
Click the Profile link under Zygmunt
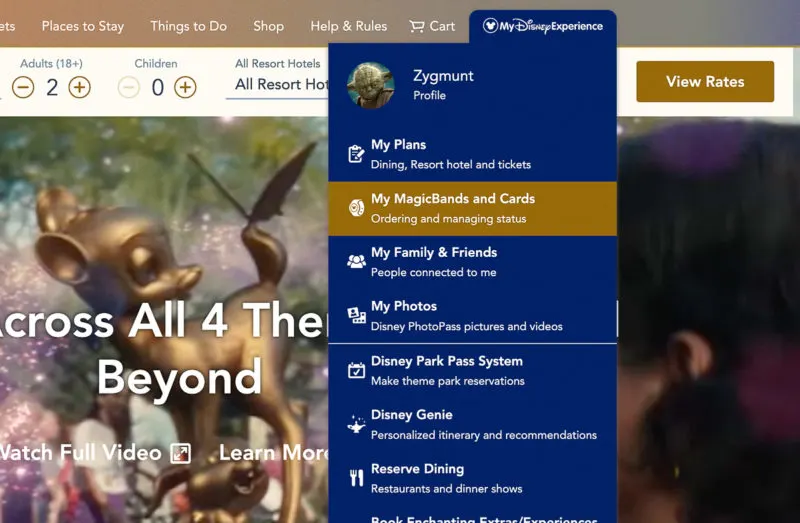[x=430, y=95]
